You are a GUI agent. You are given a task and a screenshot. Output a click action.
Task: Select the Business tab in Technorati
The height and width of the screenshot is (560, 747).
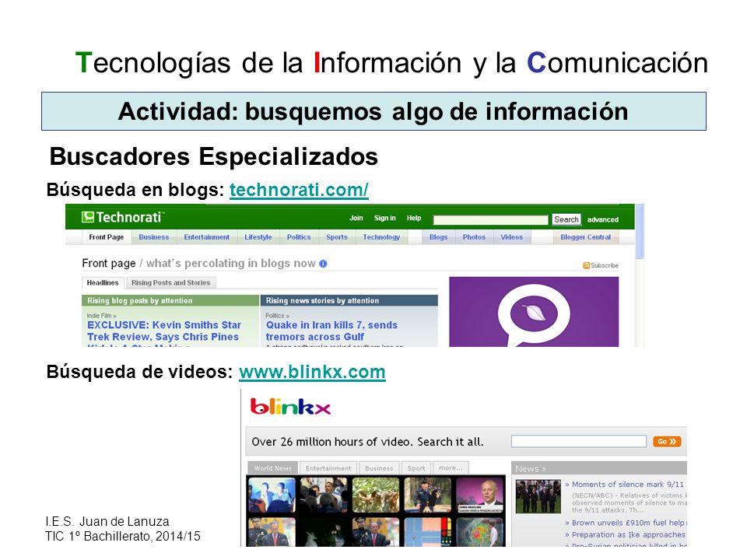pyautogui.click(x=154, y=237)
